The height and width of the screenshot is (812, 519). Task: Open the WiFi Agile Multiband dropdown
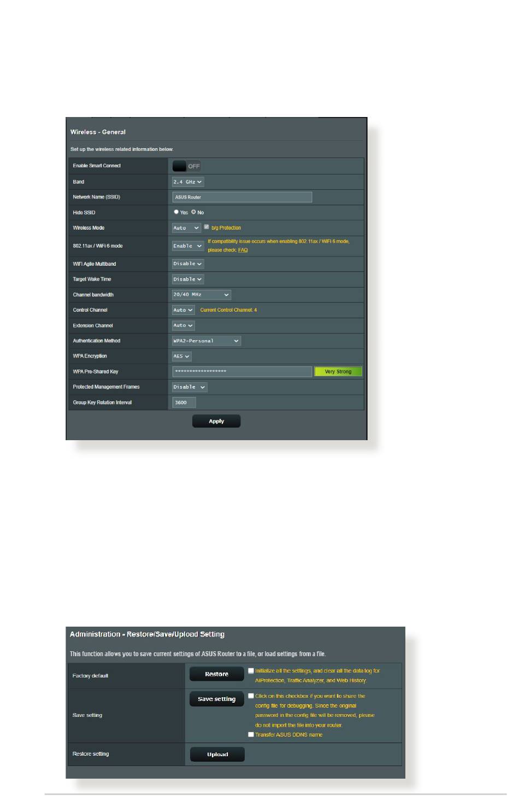click(x=188, y=264)
